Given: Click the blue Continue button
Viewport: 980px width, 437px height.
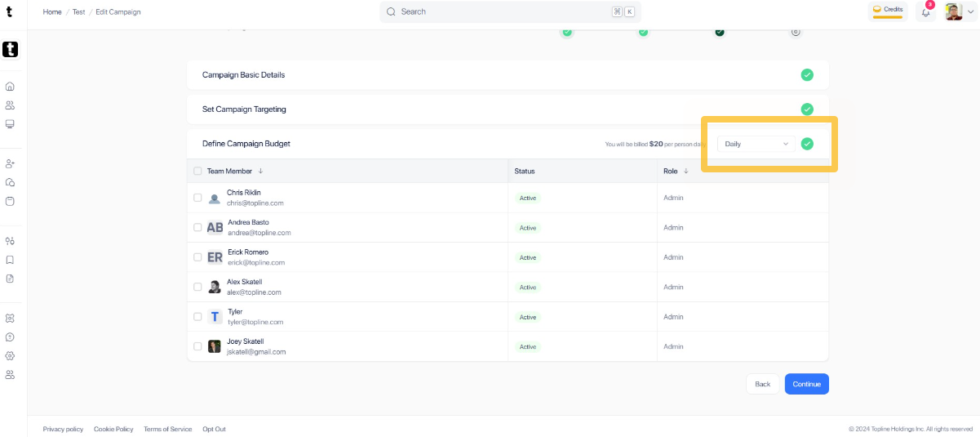Looking at the screenshot, I should (x=806, y=384).
